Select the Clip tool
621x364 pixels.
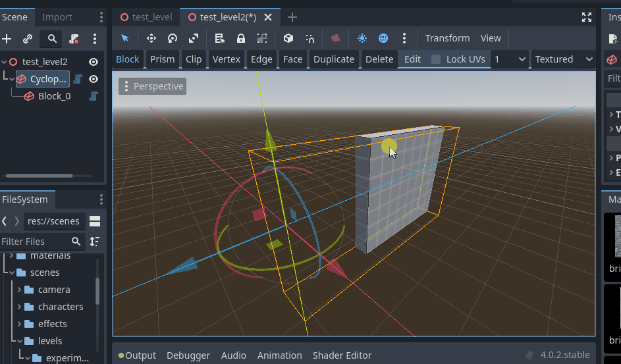(x=194, y=59)
